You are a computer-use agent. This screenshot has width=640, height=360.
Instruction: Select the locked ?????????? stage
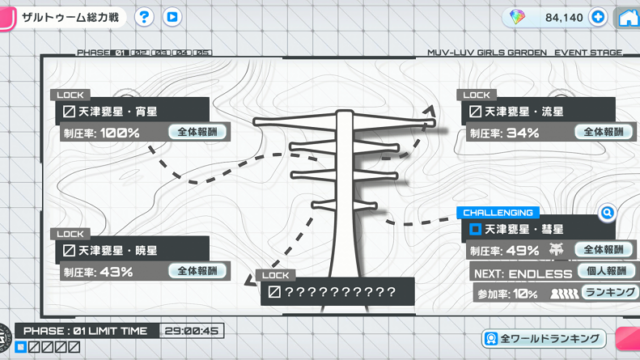pyautogui.click(x=338, y=291)
